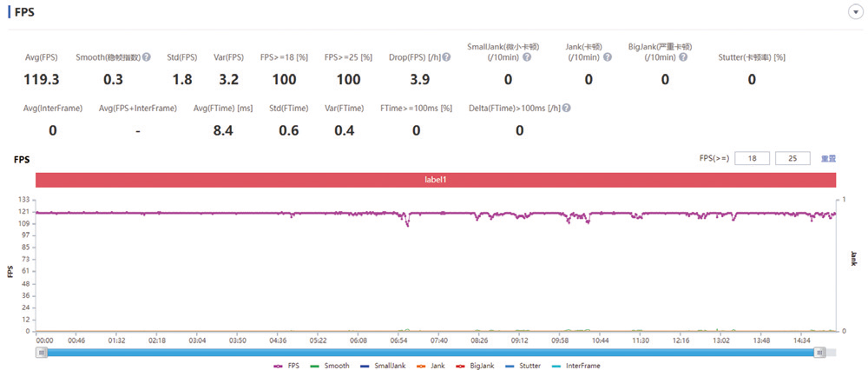Viewport: 868px width, 370px height.
Task: Open help icon next to Smooth metric
Action: point(147,56)
